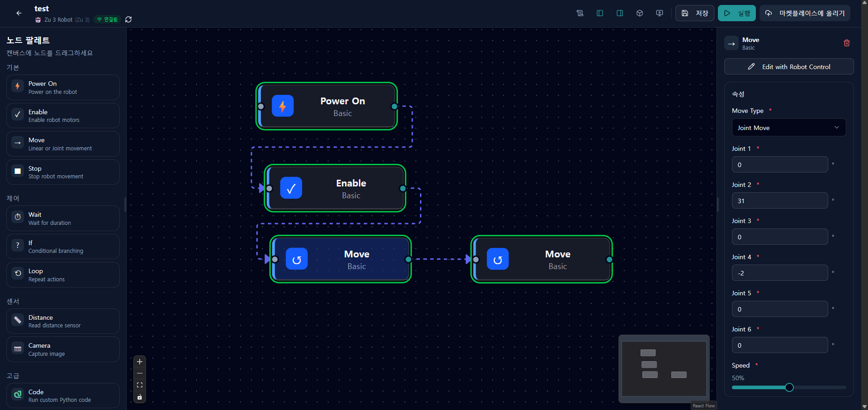Click the 노드 팔레트 heading
868x410 pixels.
point(28,40)
